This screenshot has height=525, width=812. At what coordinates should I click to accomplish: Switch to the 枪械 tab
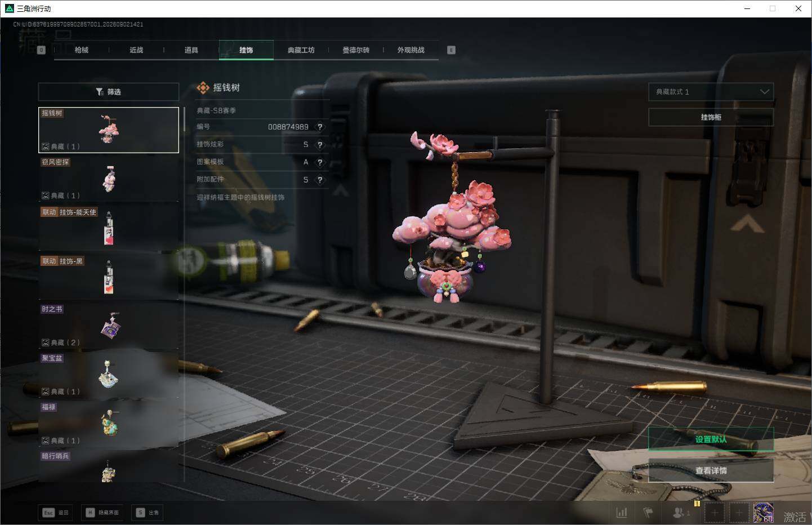coord(82,50)
